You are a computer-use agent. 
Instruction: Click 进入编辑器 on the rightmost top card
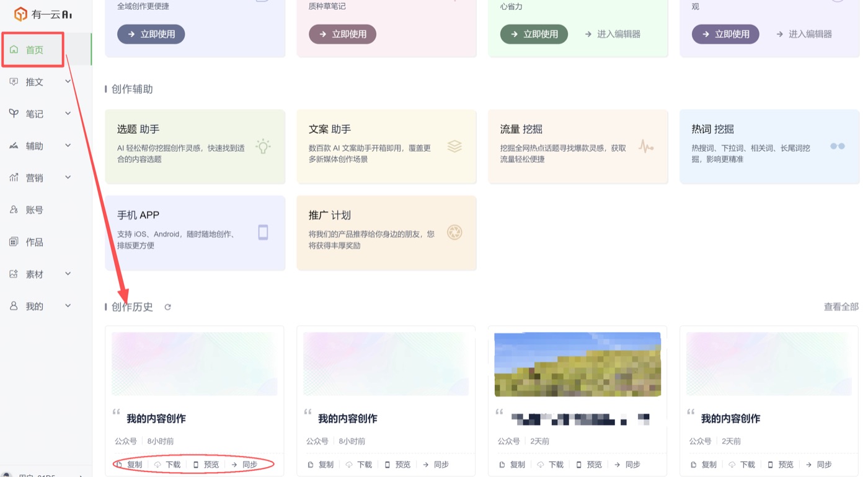click(x=804, y=34)
